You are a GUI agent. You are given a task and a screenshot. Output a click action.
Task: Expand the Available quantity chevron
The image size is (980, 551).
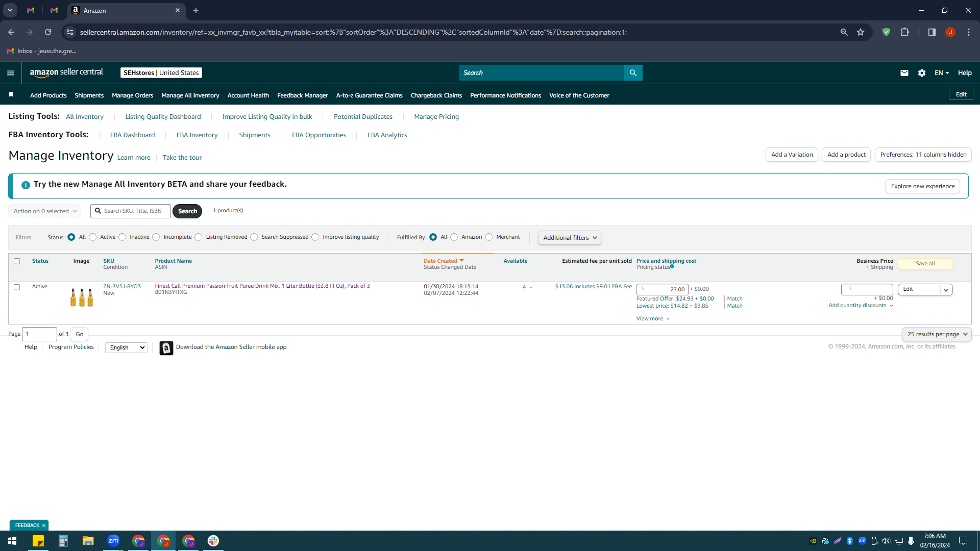531,287
